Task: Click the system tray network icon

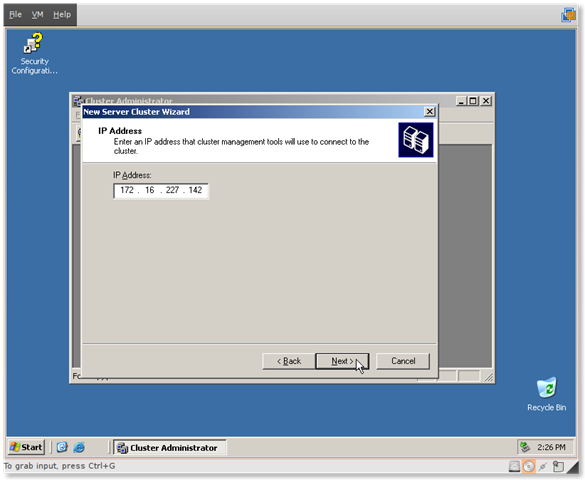Action: tap(525, 447)
